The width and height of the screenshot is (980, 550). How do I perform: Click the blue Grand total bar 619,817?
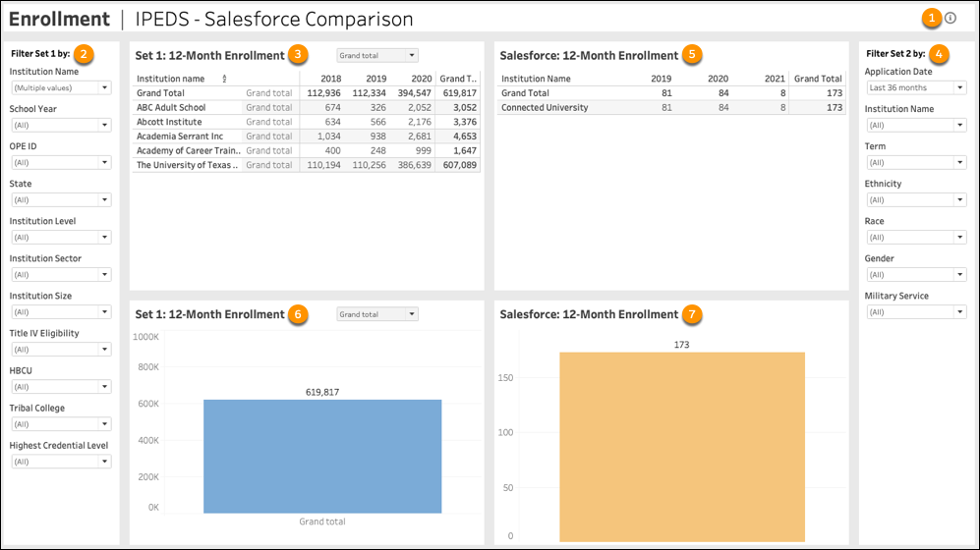(322, 457)
